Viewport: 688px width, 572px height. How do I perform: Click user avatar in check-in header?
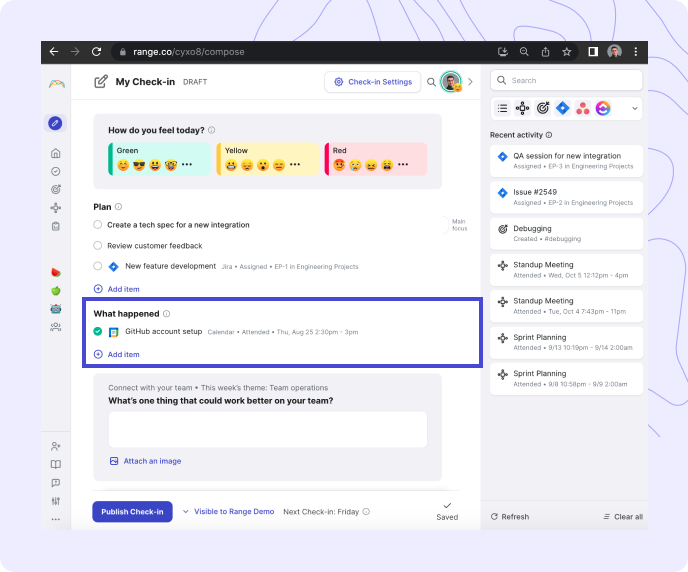(451, 82)
